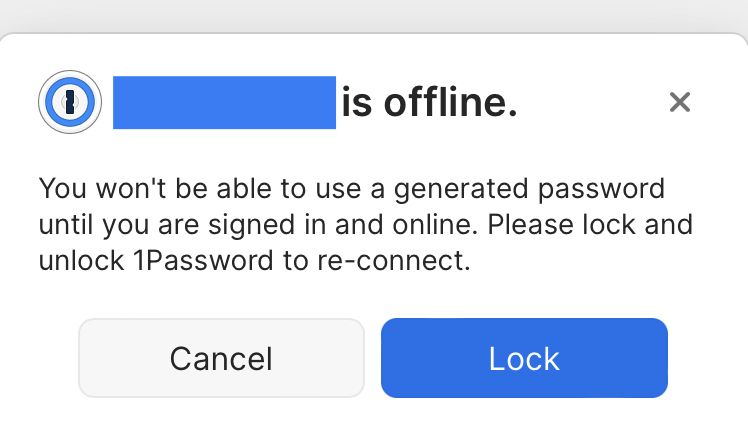
Task: Click the word "You" starting the message
Action: [61, 188]
